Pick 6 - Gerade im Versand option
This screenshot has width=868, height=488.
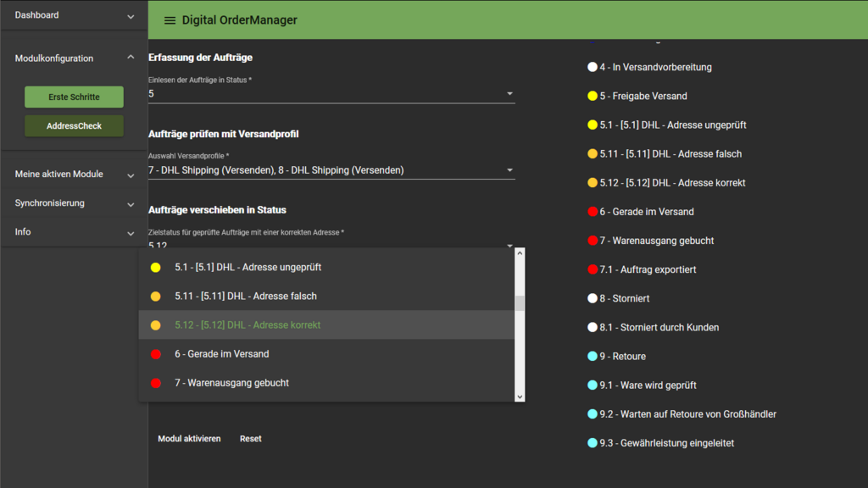pos(221,354)
